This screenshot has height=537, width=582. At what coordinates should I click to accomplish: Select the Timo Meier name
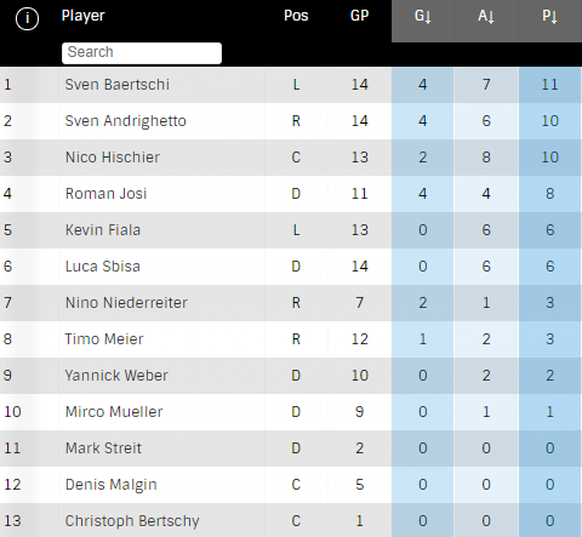[x=104, y=339]
